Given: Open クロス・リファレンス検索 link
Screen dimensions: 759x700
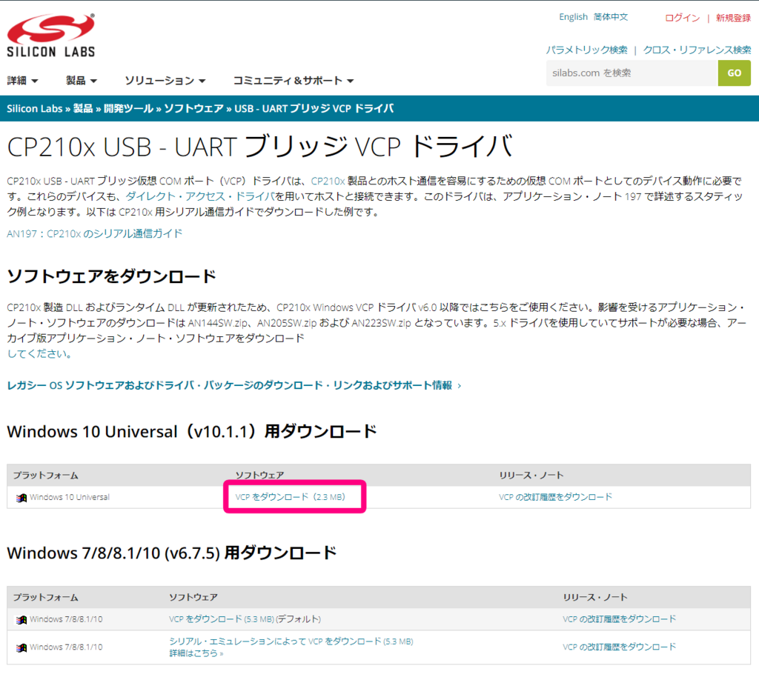Looking at the screenshot, I should tap(697, 50).
